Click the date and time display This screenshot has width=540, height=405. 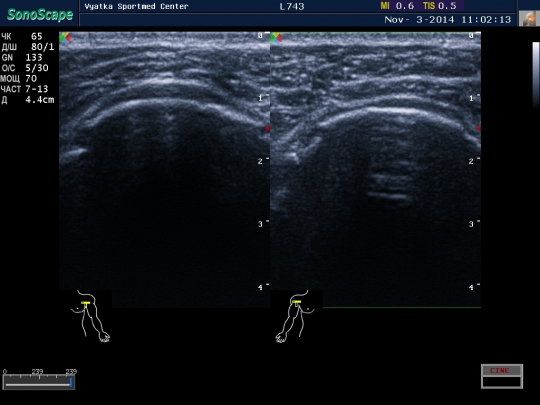448,20
